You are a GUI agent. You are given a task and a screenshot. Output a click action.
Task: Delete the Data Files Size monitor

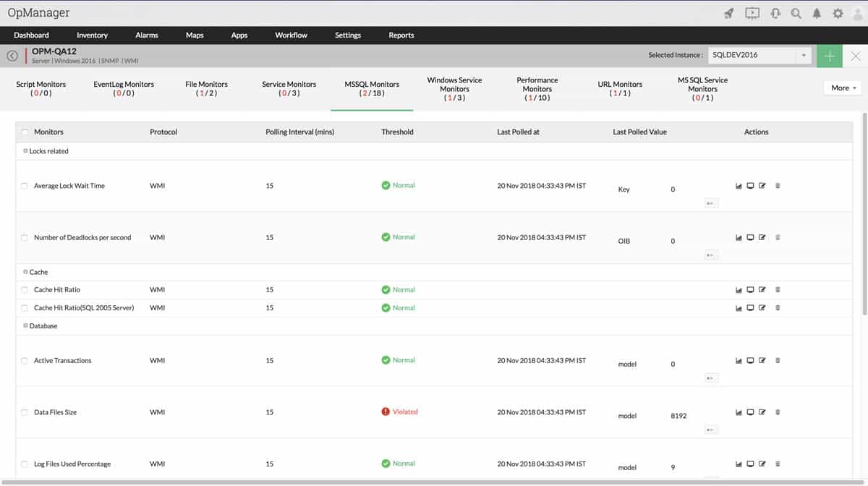[778, 412]
